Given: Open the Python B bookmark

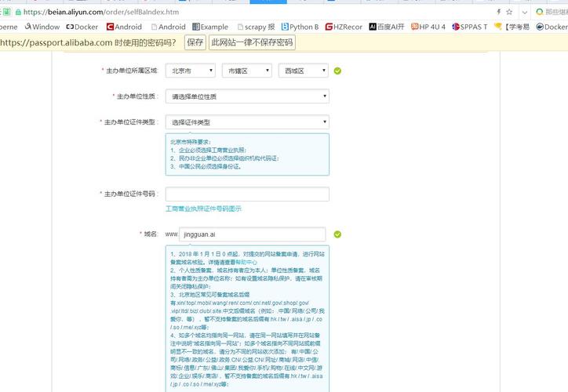Looking at the screenshot, I should (300, 27).
